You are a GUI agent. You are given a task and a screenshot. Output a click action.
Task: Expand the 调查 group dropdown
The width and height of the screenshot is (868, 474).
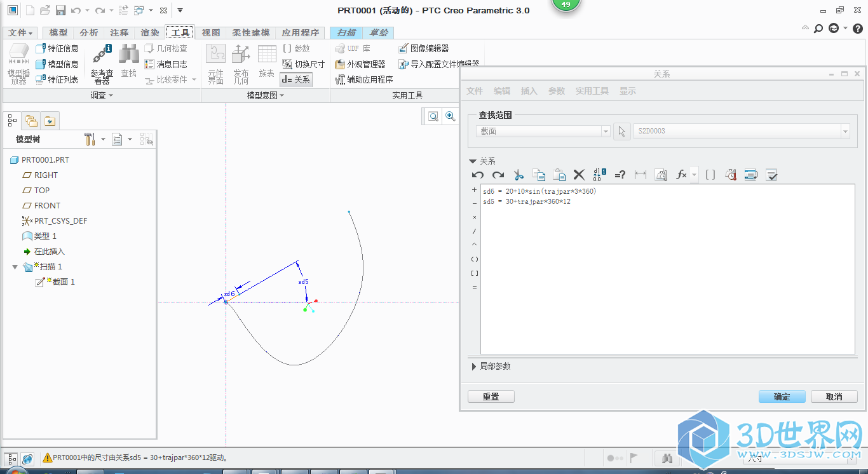(101, 95)
